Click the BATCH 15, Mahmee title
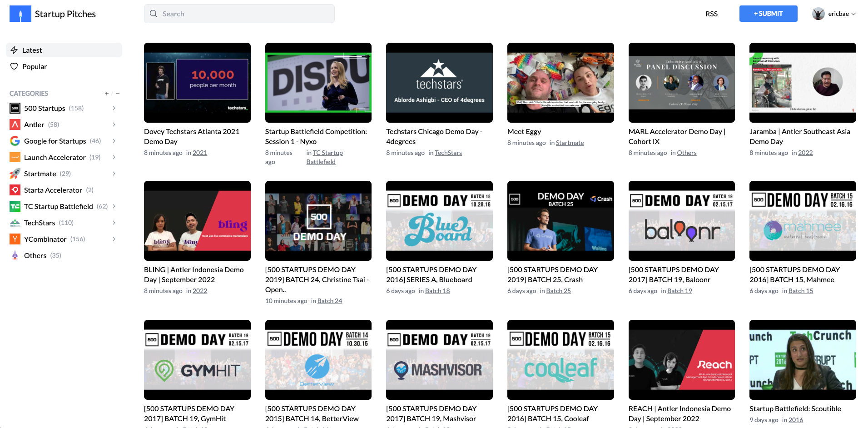 [795, 274]
